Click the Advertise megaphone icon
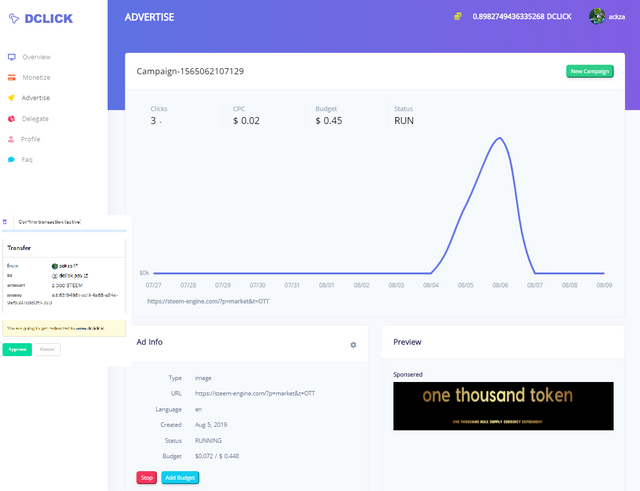640x491 pixels. coord(11,98)
